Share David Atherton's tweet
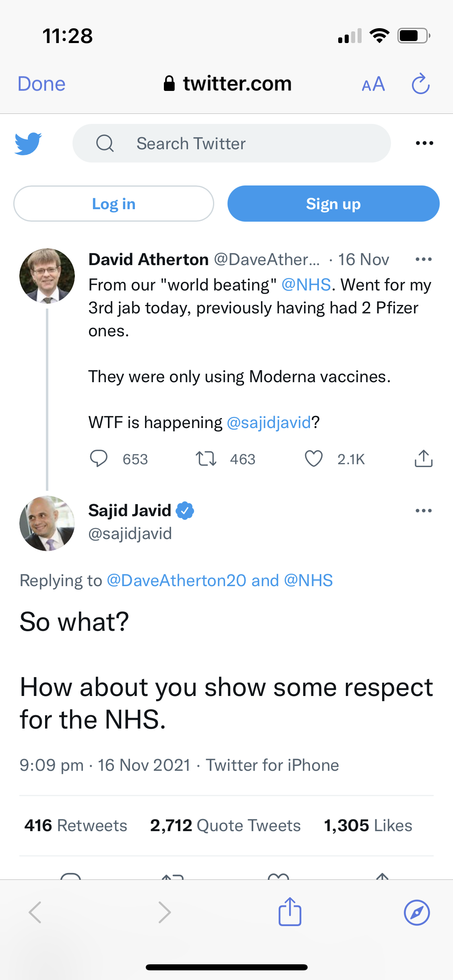This screenshot has width=453, height=980. coord(424,459)
